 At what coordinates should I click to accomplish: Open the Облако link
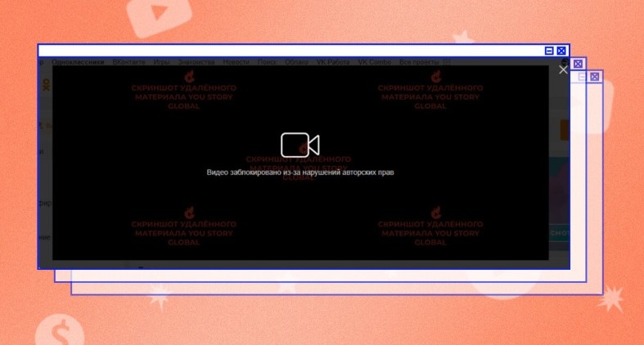click(x=296, y=62)
